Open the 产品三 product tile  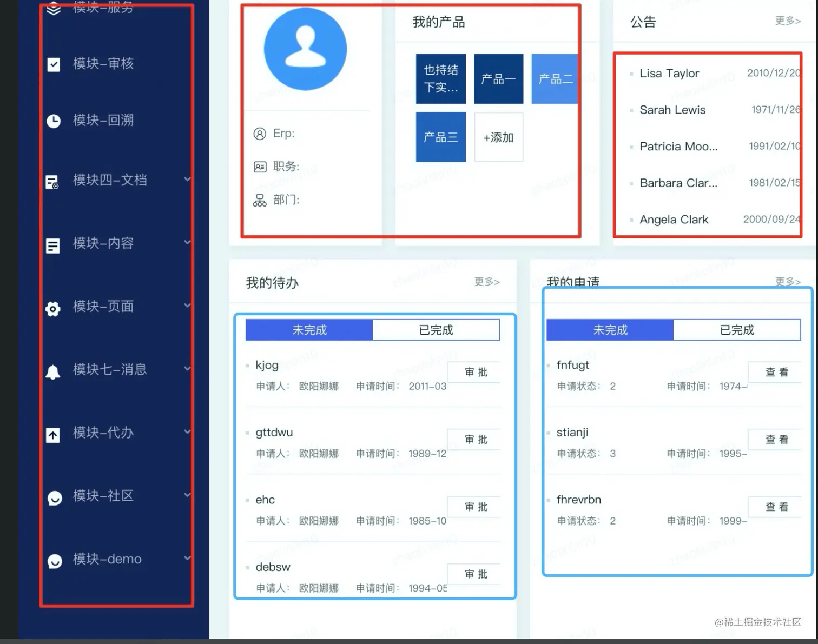441,137
